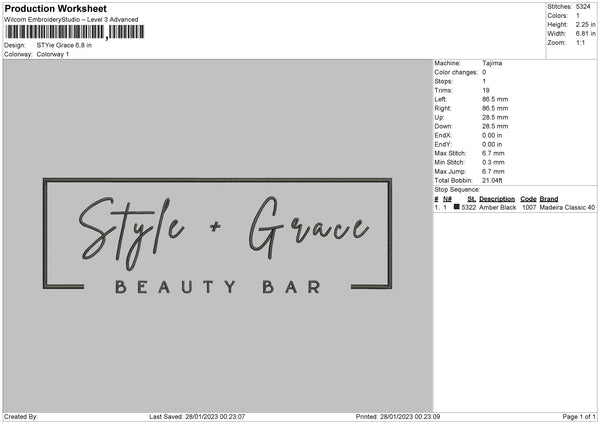Click the Code column header

(x=529, y=199)
